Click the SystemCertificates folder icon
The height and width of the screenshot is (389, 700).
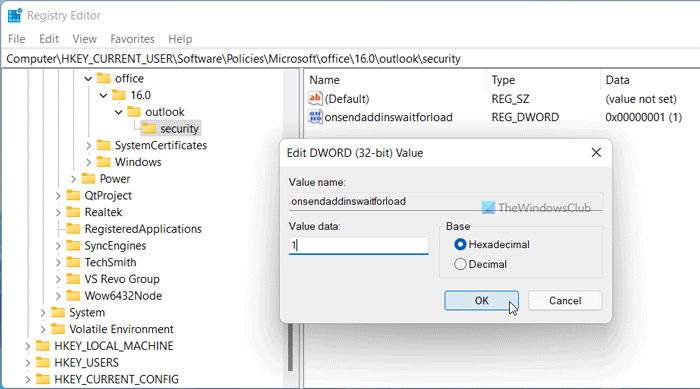[x=104, y=145]
